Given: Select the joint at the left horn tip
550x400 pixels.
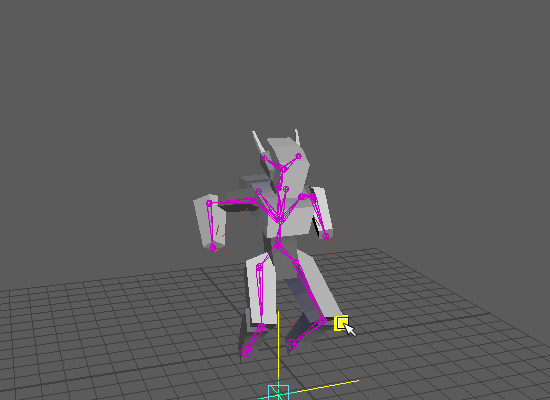Looking at the screenshot, I should pyautogui.click(x=264, y=158).
